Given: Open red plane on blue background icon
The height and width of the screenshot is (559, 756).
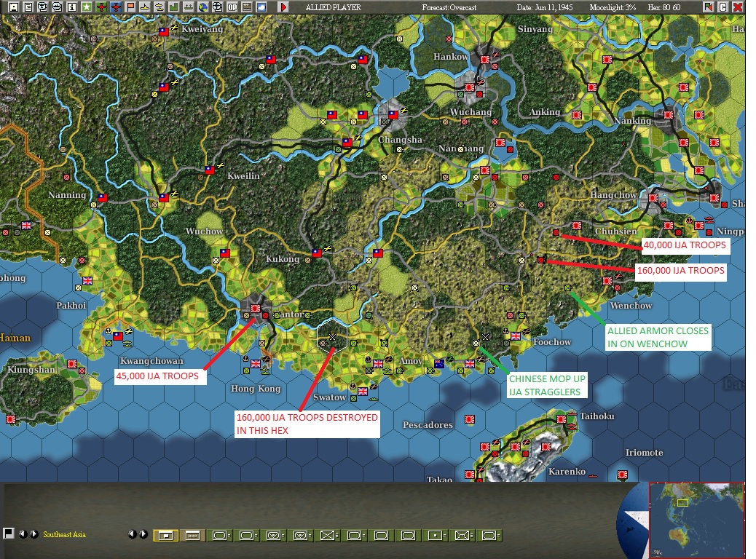Looking at the screenshot, I should (x=116, y=7).
